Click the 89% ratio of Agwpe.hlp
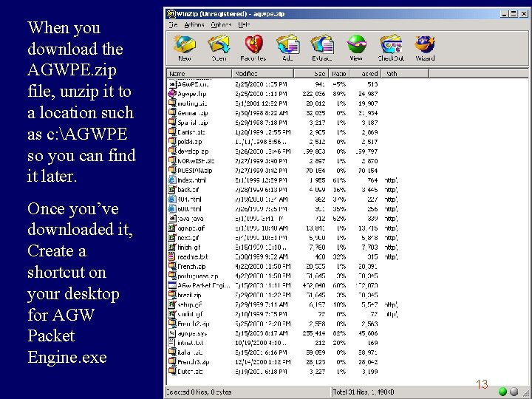This screenshot has height=399, width=532. (x=339, y=94)
